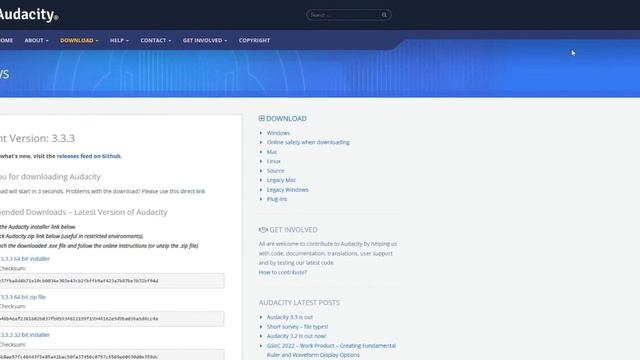Open the releases feed on Github link

(x=89, y=156)
